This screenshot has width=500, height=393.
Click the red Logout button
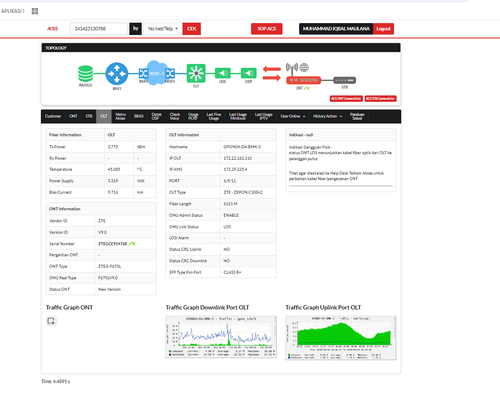tap(383, 29)
